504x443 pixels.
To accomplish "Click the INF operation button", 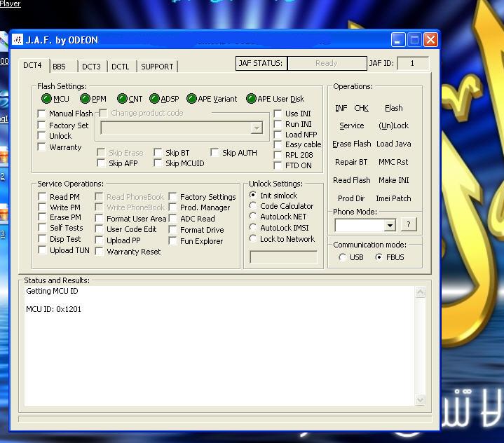I will click(341, 108).
